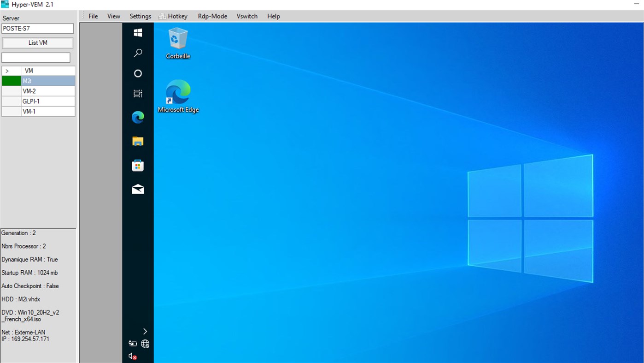This screenshot has width=644, height=363.
Task: Open the Mail app in the VM taskbar
Action: (137, 189)
